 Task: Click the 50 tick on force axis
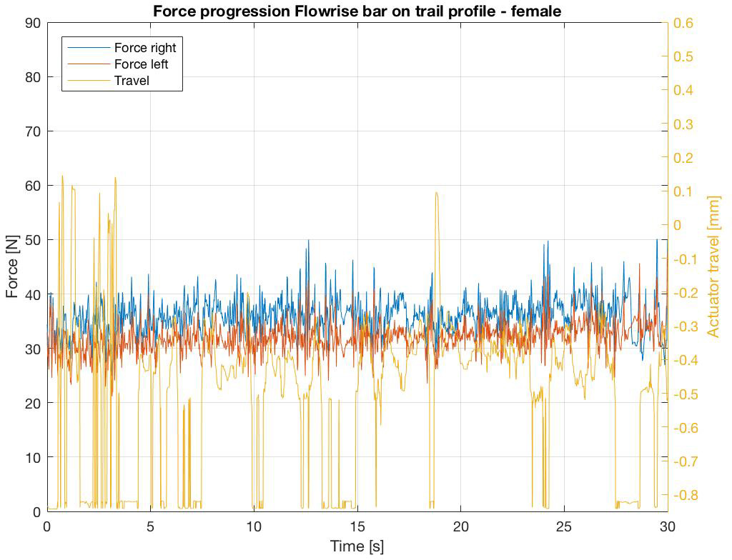tap(33, 240)
